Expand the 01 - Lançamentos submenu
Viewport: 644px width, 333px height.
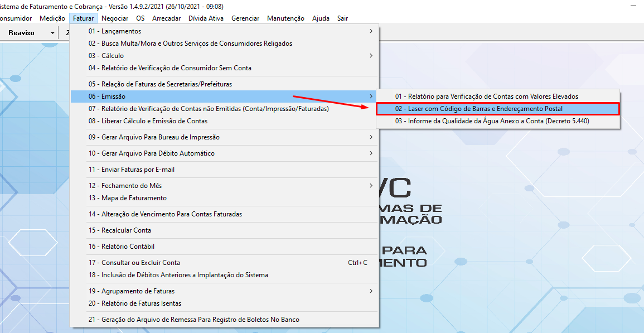click(x=223, y=31)
